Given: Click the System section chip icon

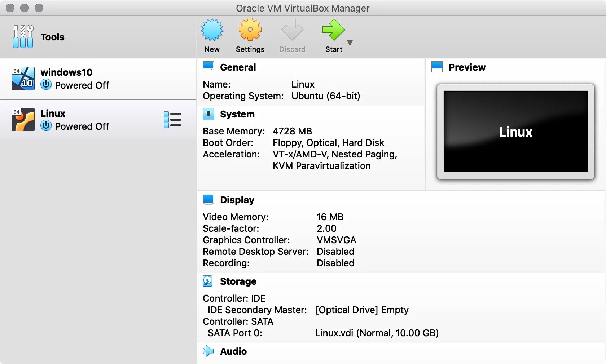Looking at the screenshot, I should (x=208, y=114).
